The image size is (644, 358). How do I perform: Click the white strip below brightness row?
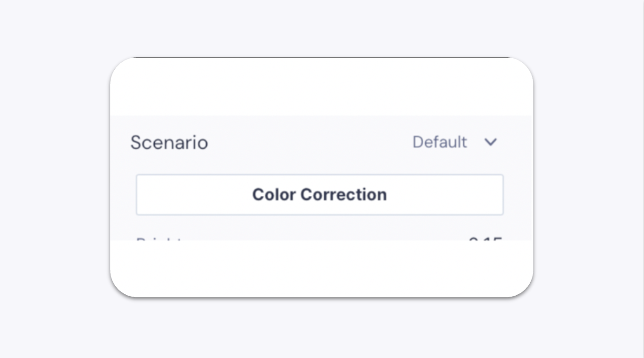(322, 268)
